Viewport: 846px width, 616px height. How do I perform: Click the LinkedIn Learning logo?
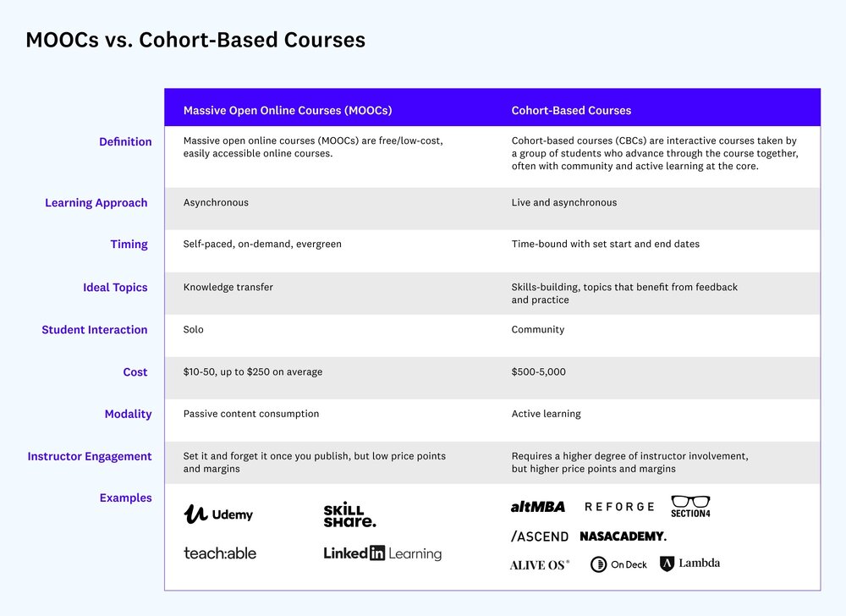[382, 553]
